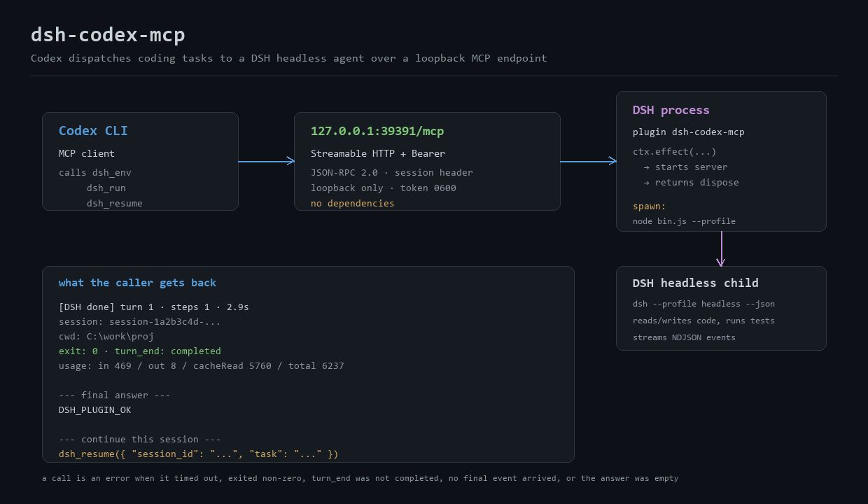868x504 pixels.
Task: Click the green 'exit: 0 · turn_end: completed' line
Action: click(x=140, y=351)
